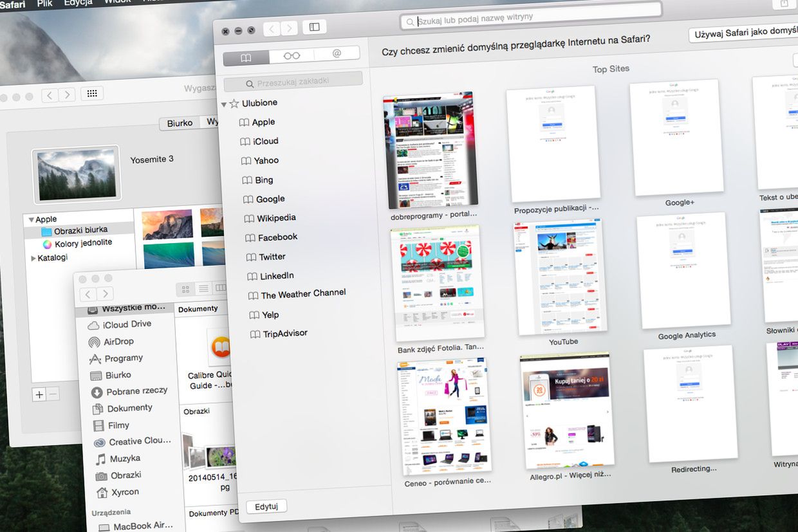Open iCloud Drive in Finder sidebar
Viewport: 798px width, 532px height.
click(x=120, y=325)
